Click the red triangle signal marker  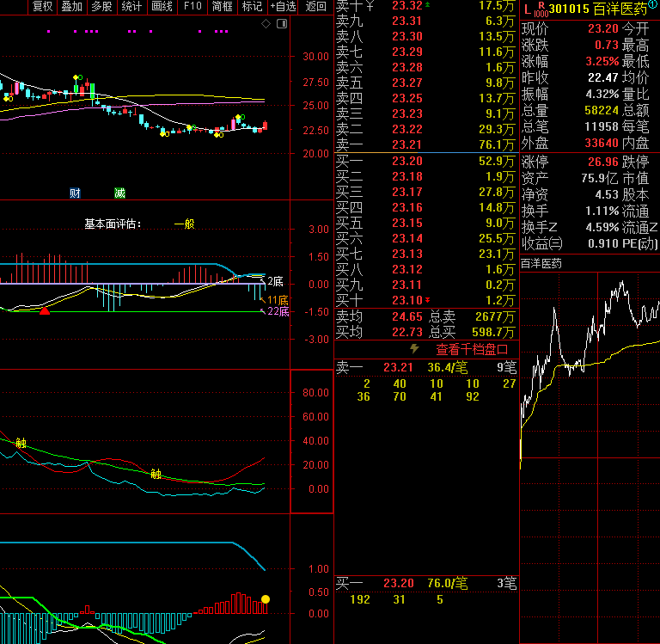click(x=44, y=310)
